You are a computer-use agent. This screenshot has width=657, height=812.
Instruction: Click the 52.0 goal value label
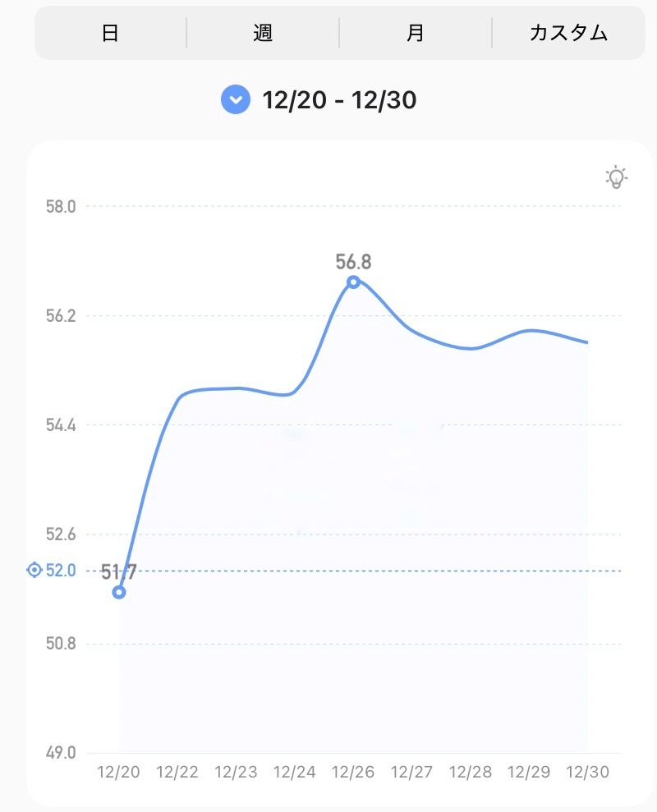click(x=61, y=570)
